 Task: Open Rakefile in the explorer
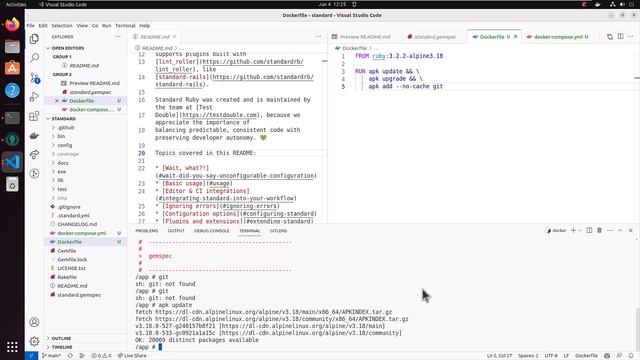click(x=67, y=277)
